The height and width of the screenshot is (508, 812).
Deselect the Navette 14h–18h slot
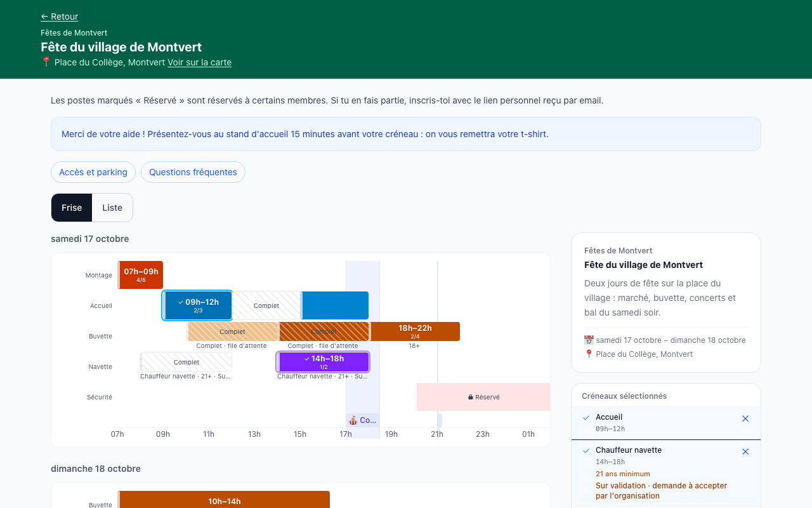pyautogui.click(x=324, y=362)
